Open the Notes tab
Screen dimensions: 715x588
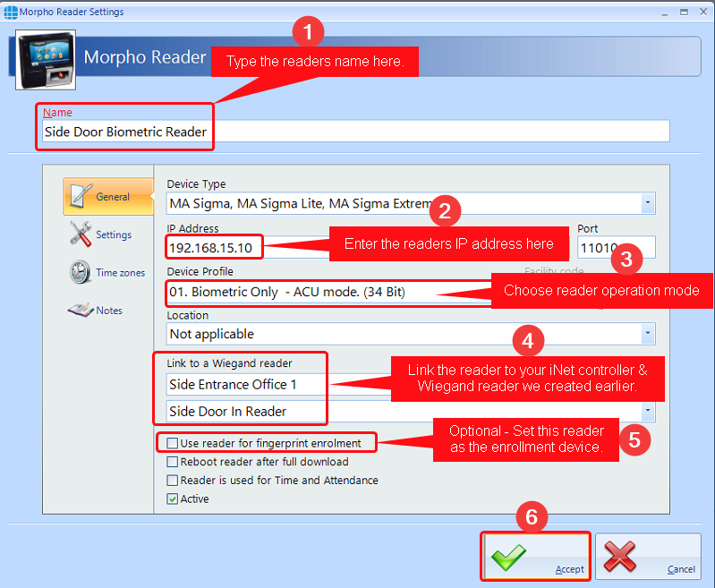[108, 311]
